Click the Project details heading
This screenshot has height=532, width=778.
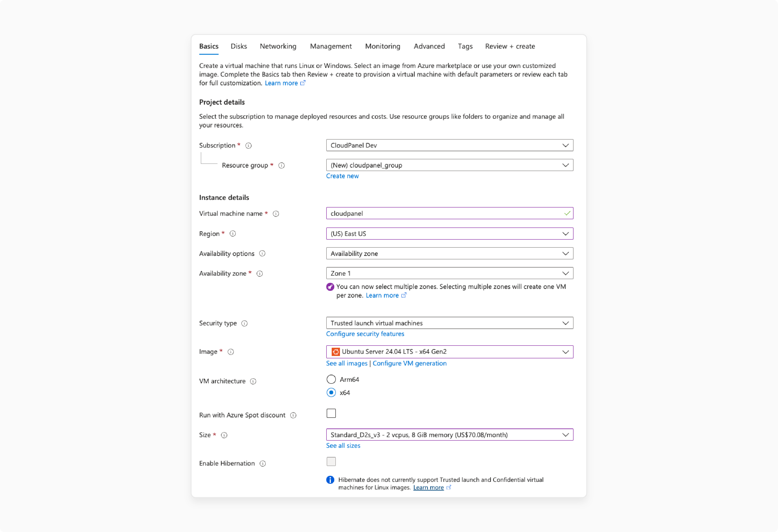coord(222,102)
